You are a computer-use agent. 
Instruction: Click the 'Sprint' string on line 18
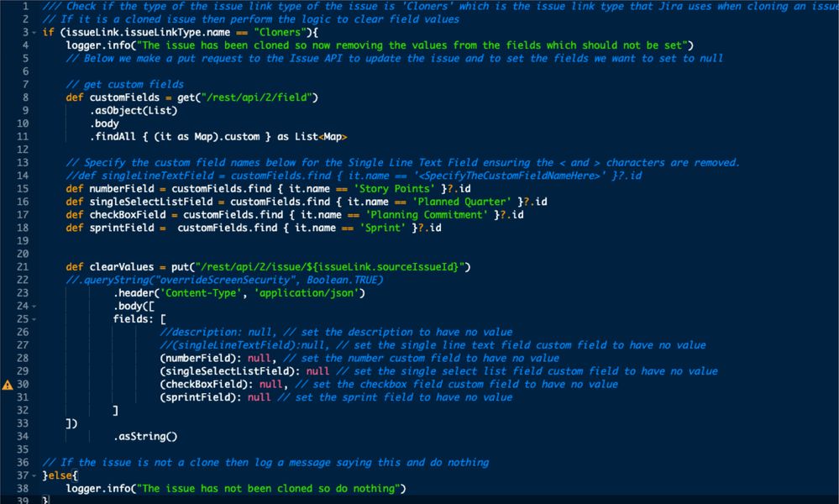click(x=383, y=228)
